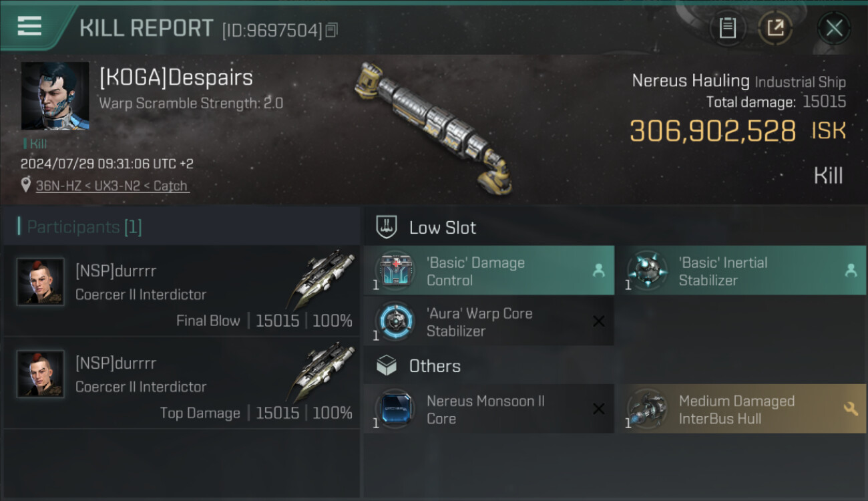
Task: Open the hamburger menu icon
Action: (x=29, y=27)
